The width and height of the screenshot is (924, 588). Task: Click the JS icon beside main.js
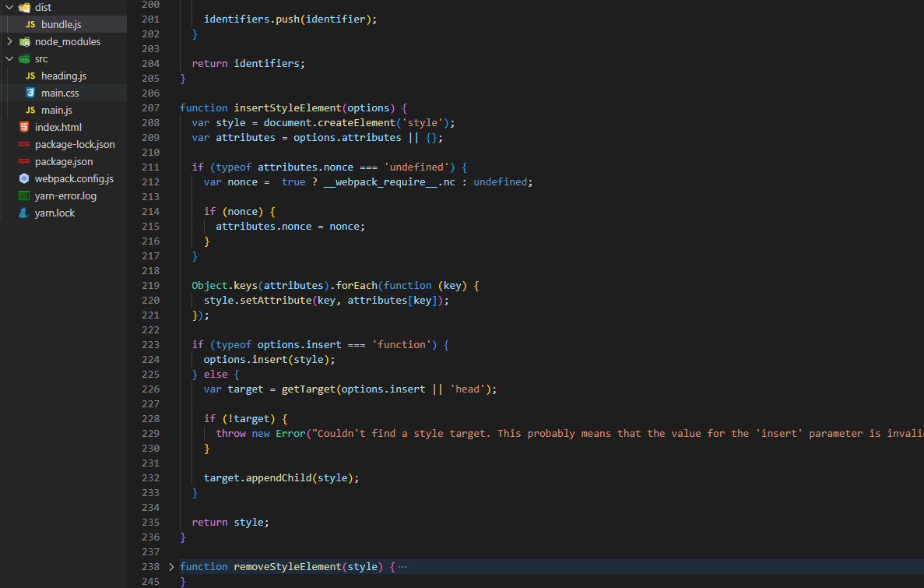coord(30,111)
